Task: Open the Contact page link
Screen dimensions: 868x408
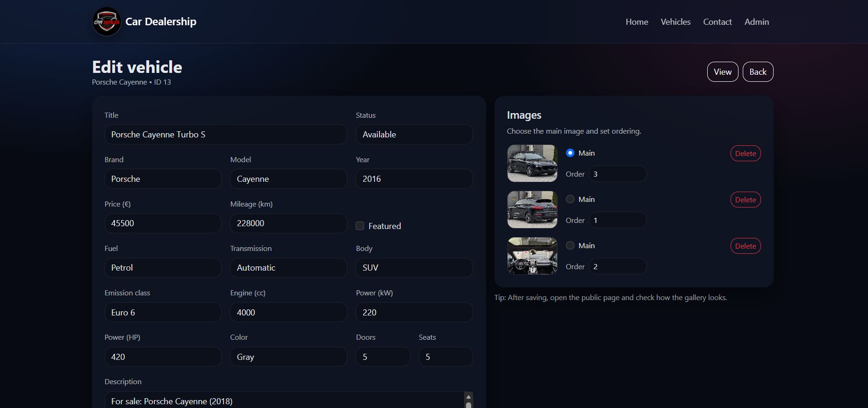Action: (717, 21)
